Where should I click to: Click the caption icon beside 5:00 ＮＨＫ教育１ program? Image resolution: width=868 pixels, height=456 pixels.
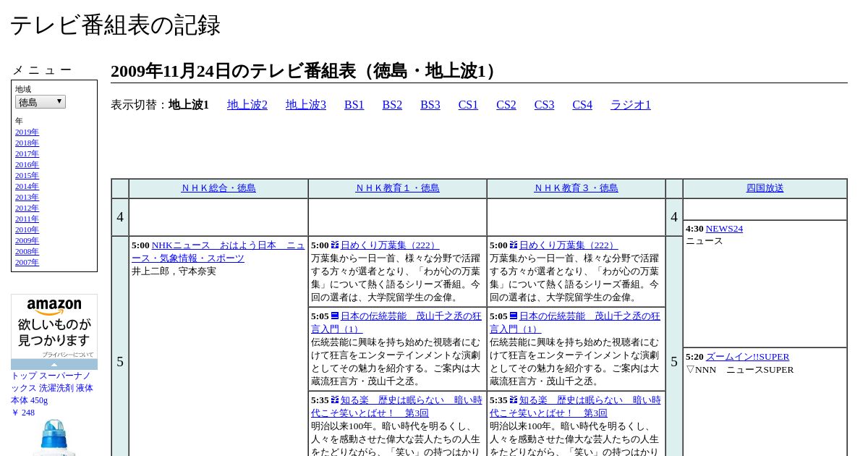click(335, 245)
